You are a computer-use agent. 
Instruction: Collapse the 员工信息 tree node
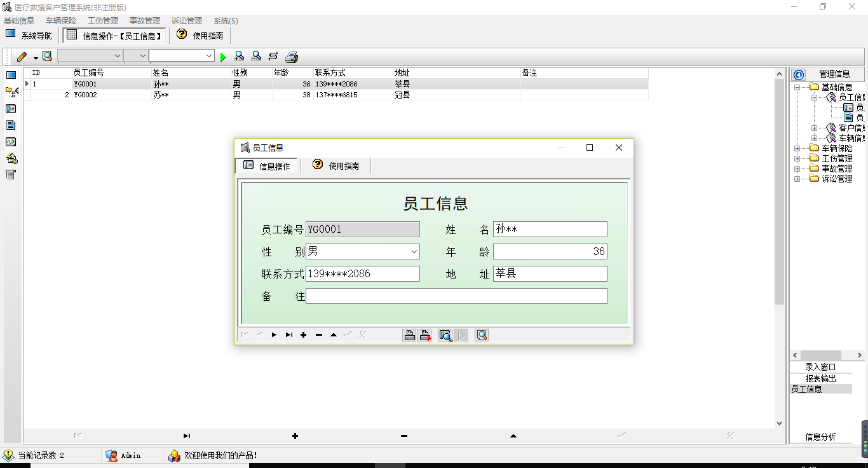815,97
